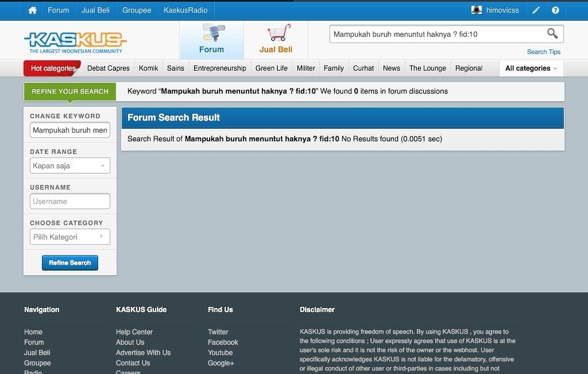Open Militer category
This screenshot has height=374, width=588.
point(305,68)
